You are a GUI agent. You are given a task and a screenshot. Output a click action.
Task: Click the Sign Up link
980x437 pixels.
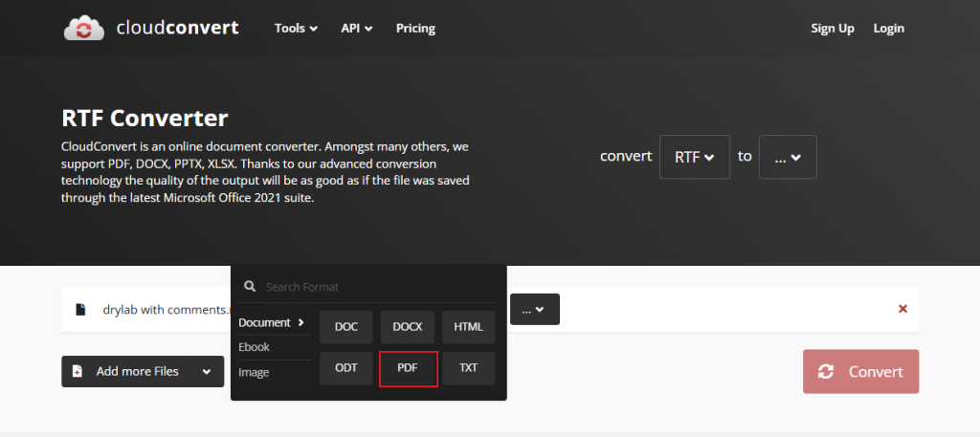point(833,28)
